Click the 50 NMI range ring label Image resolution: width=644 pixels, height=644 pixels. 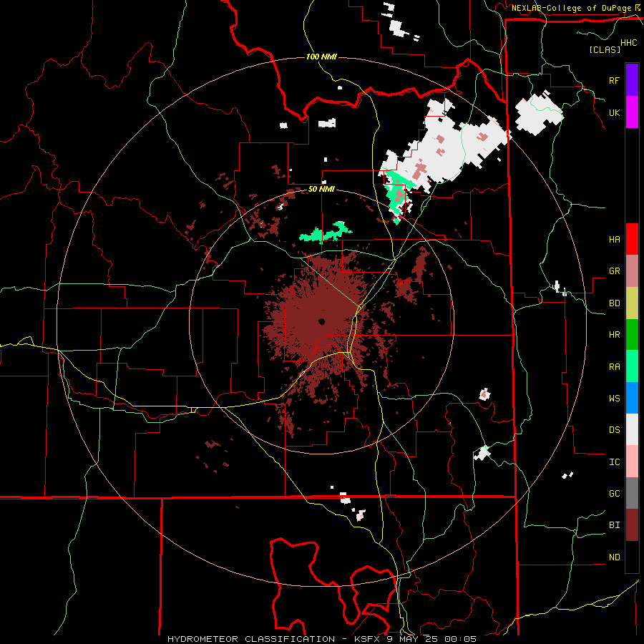321,189
